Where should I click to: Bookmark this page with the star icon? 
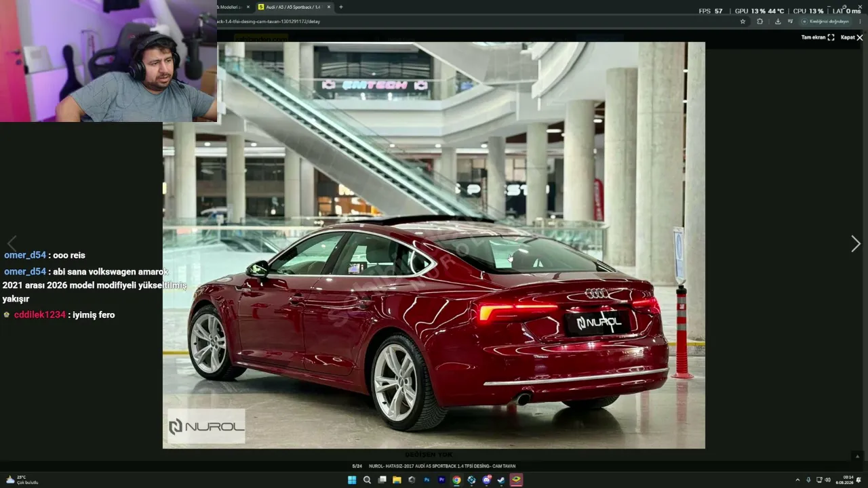(x=743, y=21)
